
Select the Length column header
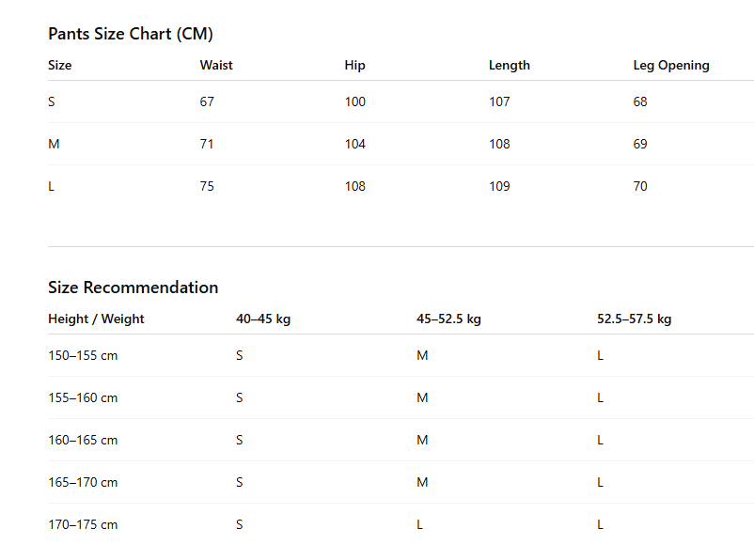(x=510, y=66)
